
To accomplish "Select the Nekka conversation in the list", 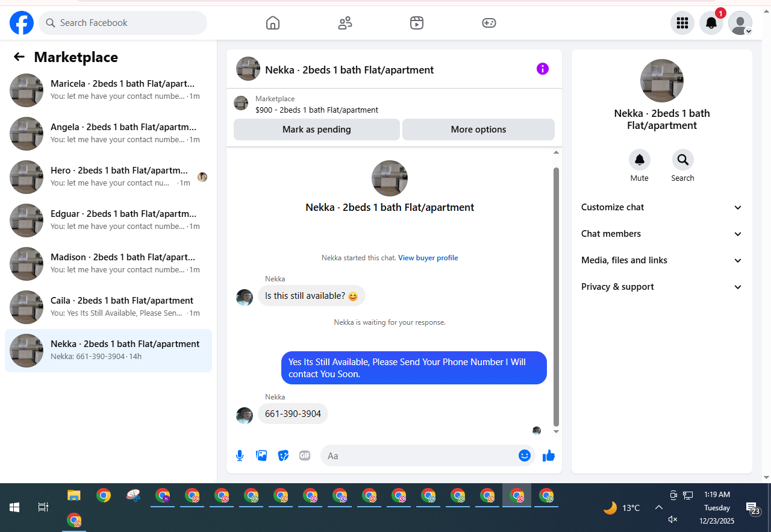I will [108, 351].
